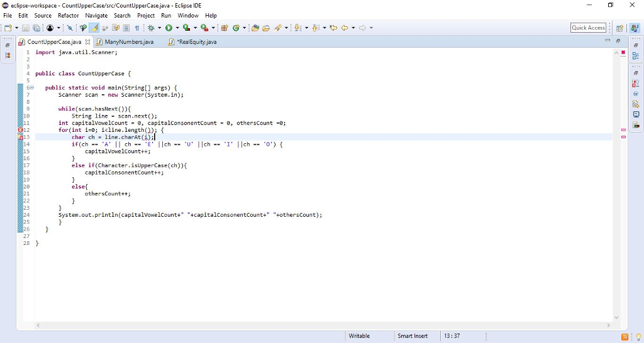The width and height of the screenshot is (644, 343).
Task: Open the Problems view icon in right trim
Action: click(636, 84)
